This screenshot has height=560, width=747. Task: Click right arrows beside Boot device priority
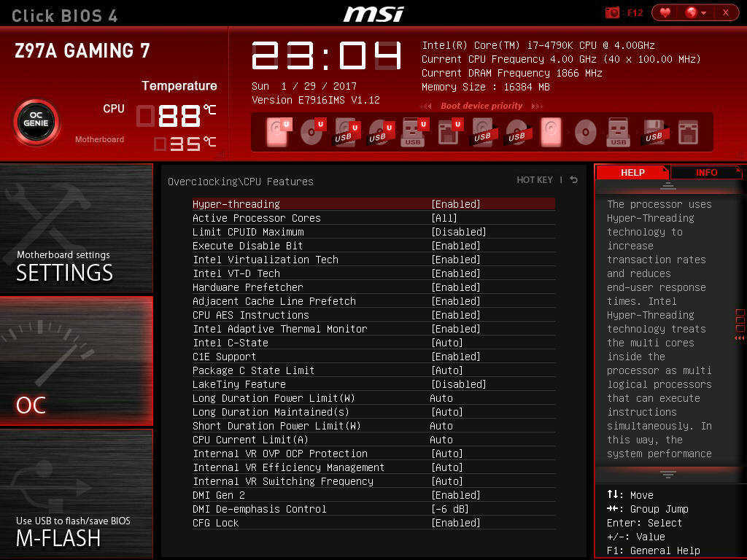537,106
